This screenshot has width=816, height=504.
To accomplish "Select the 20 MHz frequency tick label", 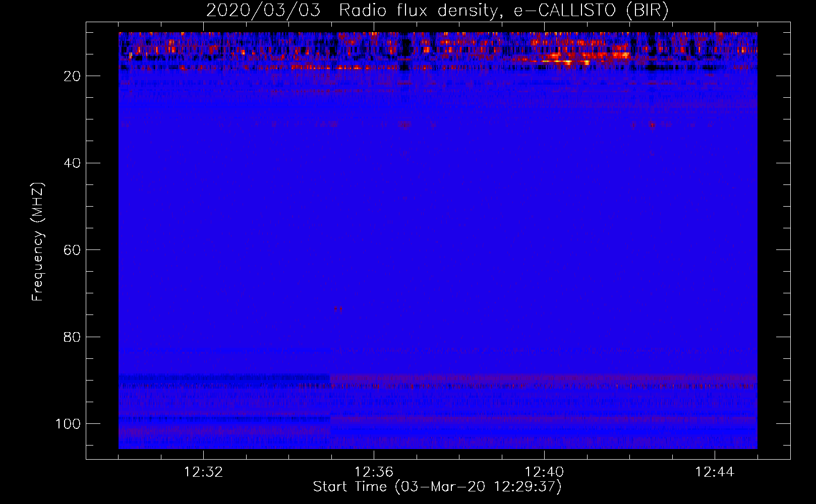I will (72, 76).
